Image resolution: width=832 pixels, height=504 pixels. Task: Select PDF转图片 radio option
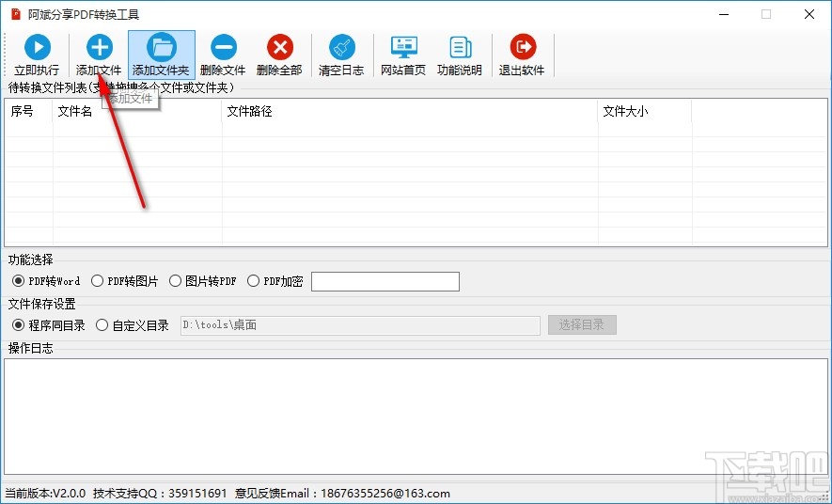[x=125, y=281]
